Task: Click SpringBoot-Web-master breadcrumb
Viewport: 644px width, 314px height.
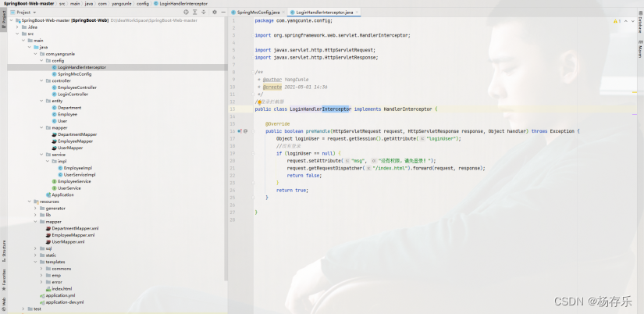Action: click(29, 4)
